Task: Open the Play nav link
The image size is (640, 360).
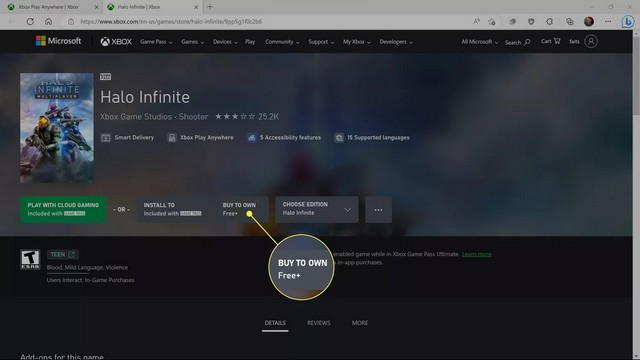Action: (250, 42)
